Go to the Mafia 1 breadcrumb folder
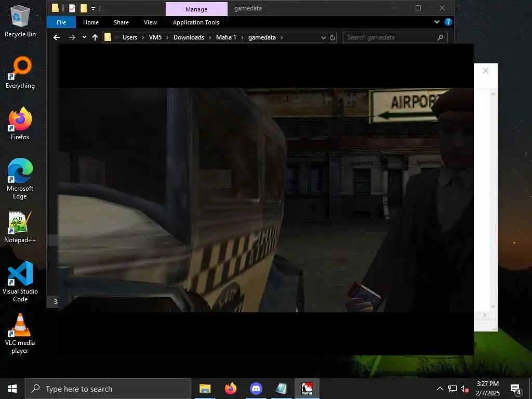This screenshot has height=399, width=532. pyautogui.click(x=226, y=37)
